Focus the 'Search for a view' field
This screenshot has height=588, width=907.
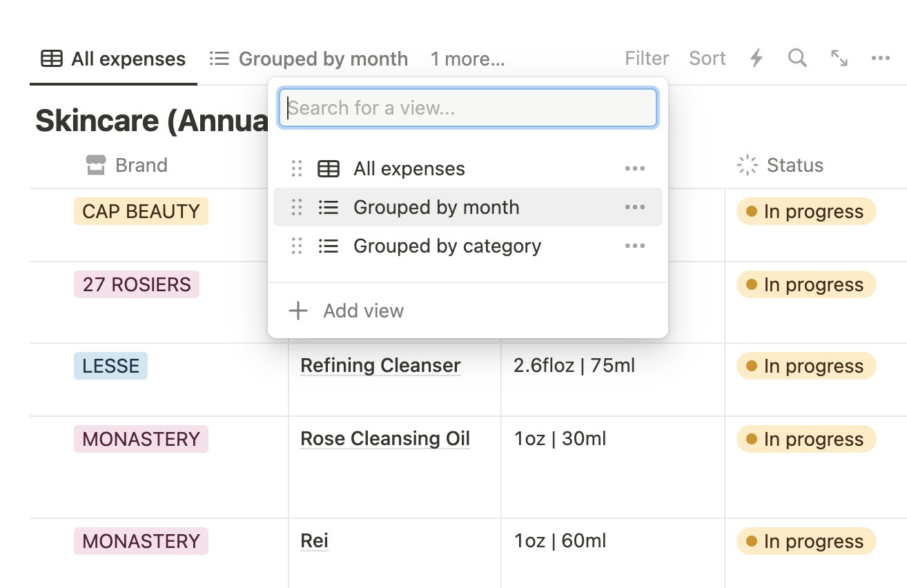pyautogui.click(x=468, y=108)
